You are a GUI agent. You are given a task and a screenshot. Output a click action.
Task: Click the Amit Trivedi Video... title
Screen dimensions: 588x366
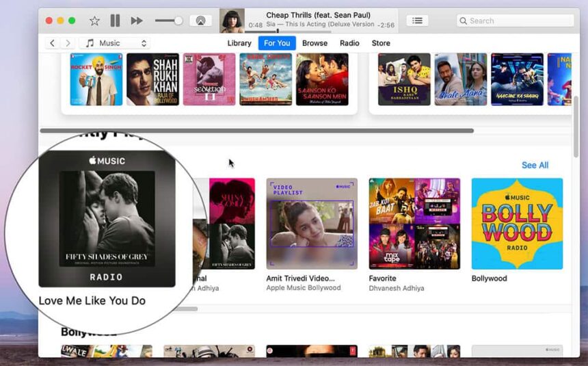(300, 278)
